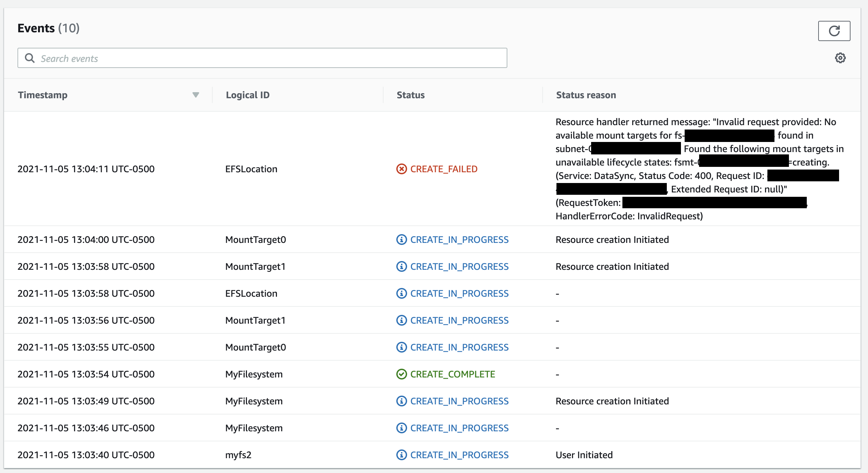The image size is (868, 473).
Task: Click info icon beside MountTarget1 CREATE_IN_PROGRESS
Action: (x=402, y=266)
